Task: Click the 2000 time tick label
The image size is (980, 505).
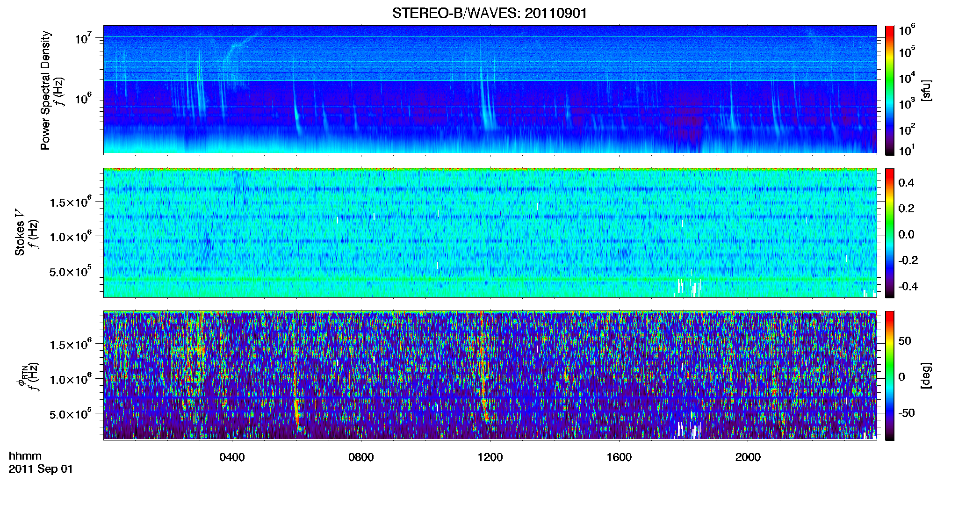Action: 748,457
